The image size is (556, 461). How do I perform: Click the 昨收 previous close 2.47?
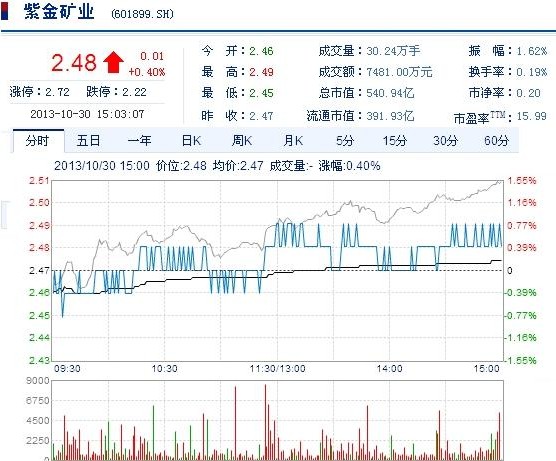pyautogui.click(x=261, y=116)
